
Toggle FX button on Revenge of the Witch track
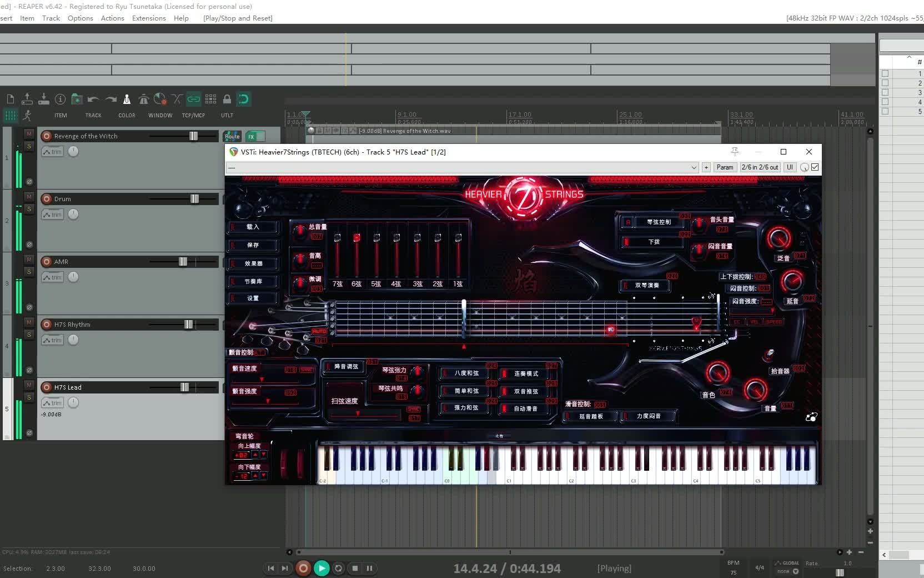[x=251, y=136]
